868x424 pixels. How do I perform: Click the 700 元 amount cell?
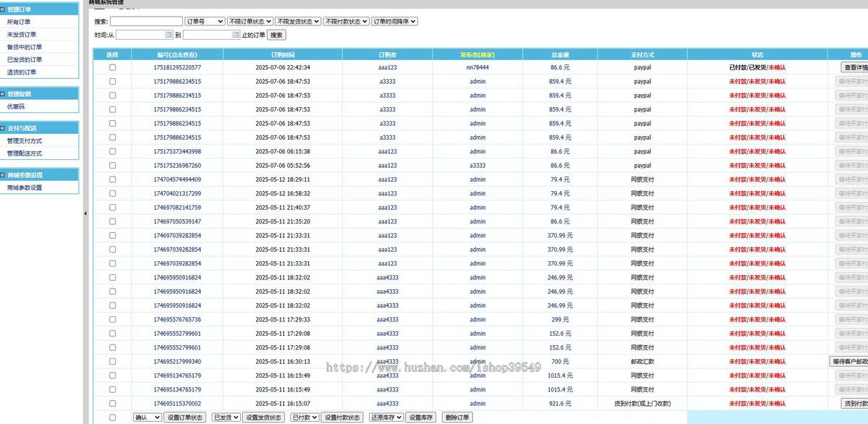(x=560, y=361)
